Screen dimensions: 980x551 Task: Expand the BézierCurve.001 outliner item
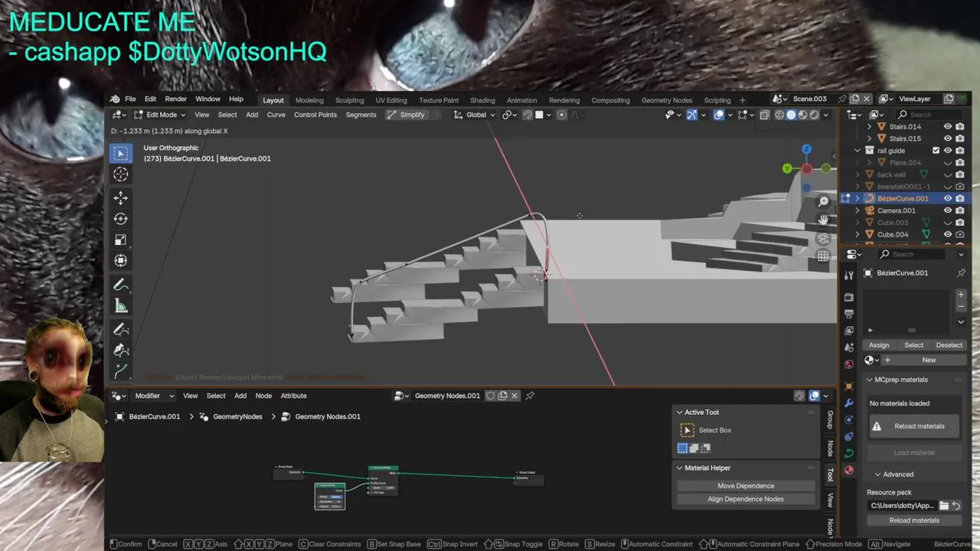pyautogui.click(x=857, y=198)
